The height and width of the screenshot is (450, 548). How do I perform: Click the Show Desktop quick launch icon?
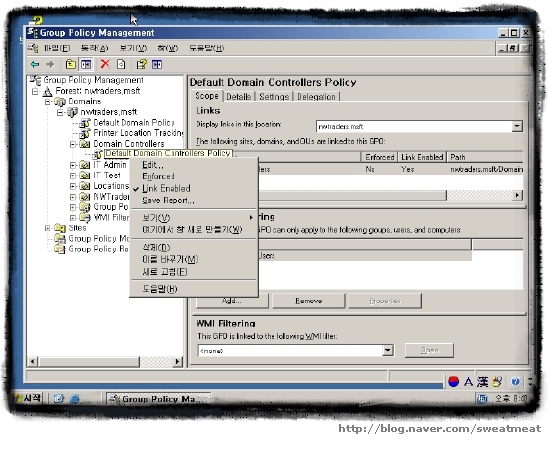tap(59, 399)
